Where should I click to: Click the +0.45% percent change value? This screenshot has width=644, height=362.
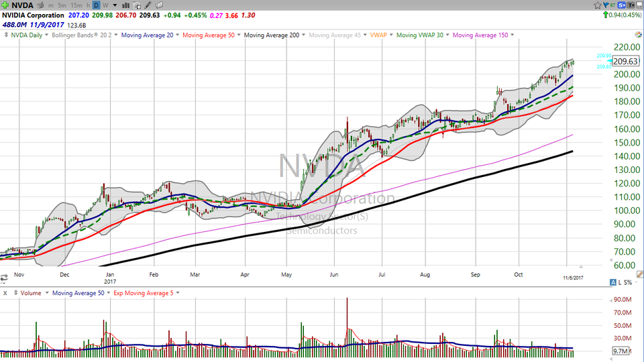point(195,15)
